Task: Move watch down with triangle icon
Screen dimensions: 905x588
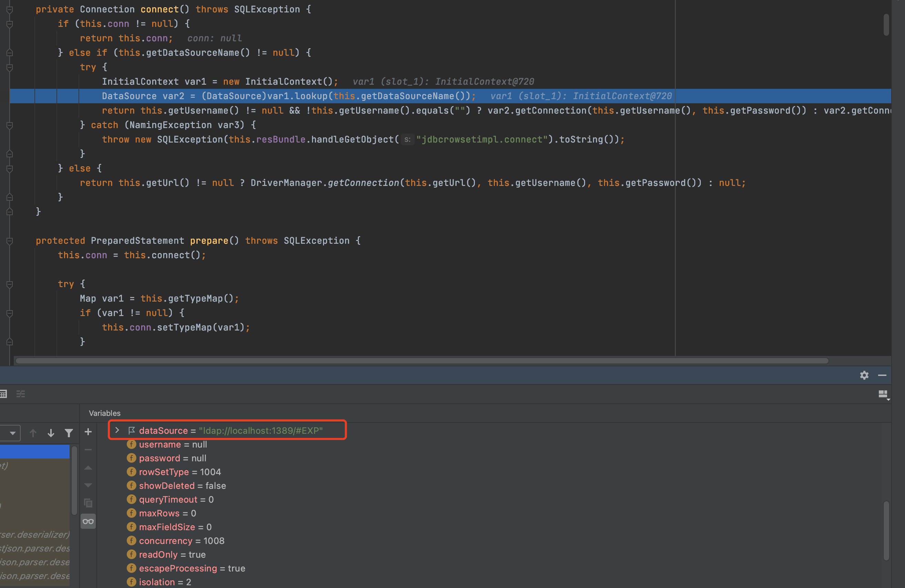Action: coord(88,485)
